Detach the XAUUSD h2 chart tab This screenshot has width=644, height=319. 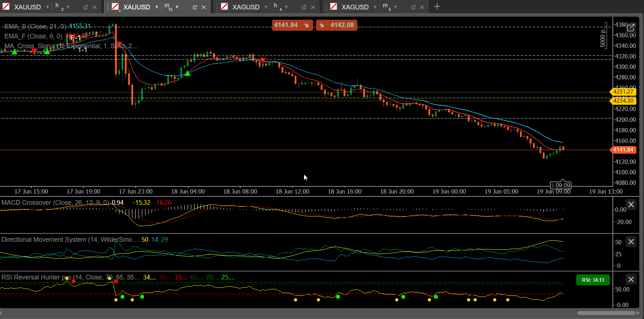(x=86, y=7)
